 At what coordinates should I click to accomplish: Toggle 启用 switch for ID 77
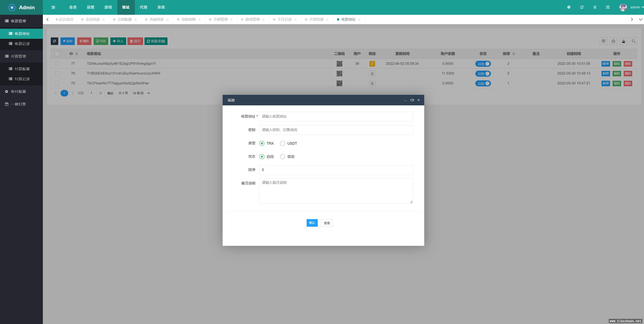(483, 64)
